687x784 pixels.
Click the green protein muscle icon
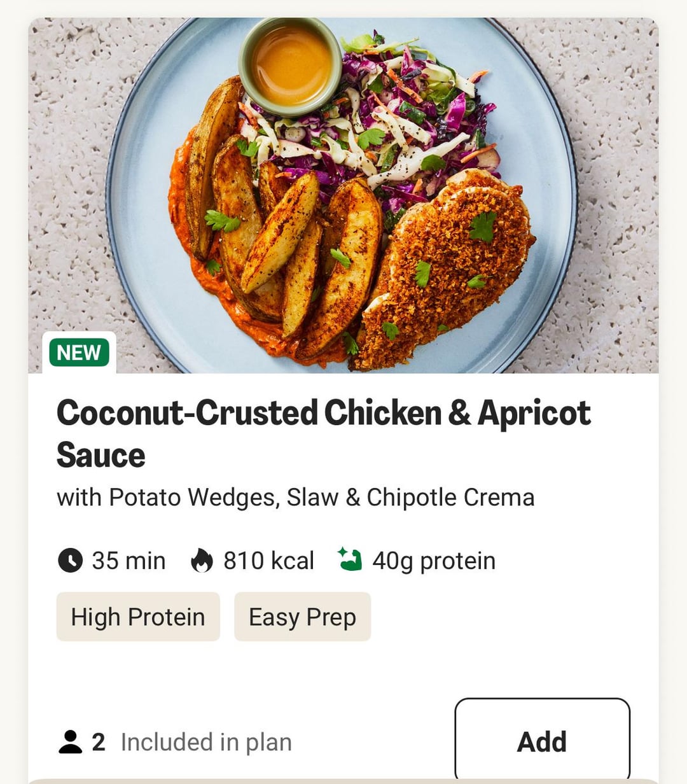(x=350, y=559)
